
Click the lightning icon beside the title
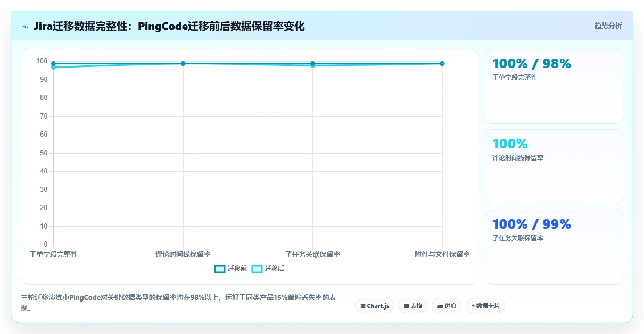point(25,26)
